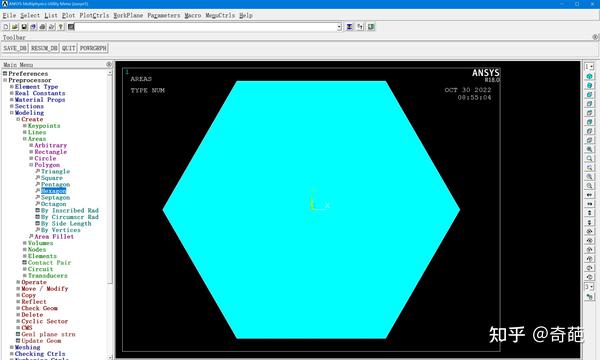Click the QUIT toolbar button
This screenshot has width=600, height=360.
point(68,48)
